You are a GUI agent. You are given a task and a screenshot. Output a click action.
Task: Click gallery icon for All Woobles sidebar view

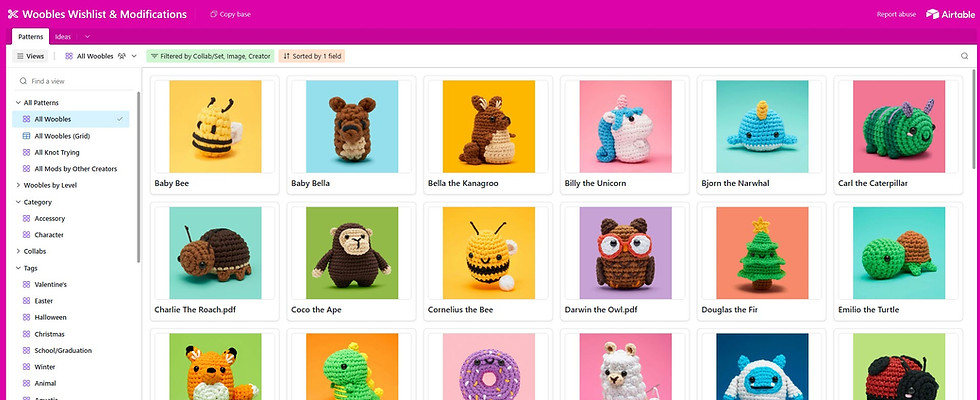(x=26, y=119)
